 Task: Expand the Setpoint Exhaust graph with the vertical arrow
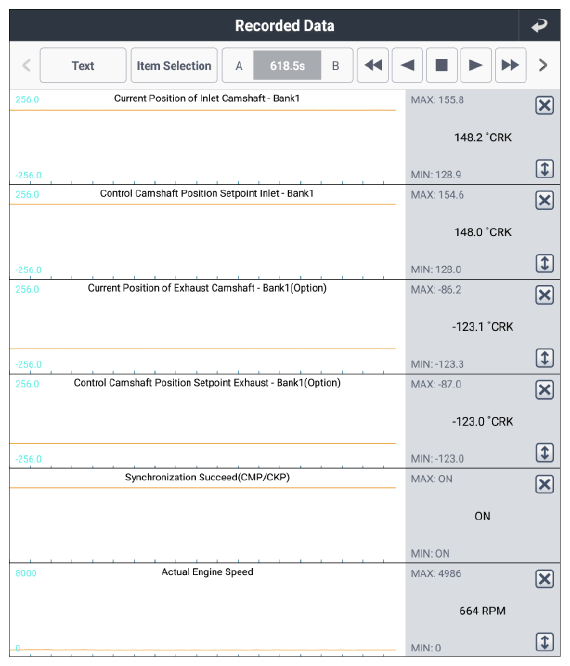click(545, 453)
